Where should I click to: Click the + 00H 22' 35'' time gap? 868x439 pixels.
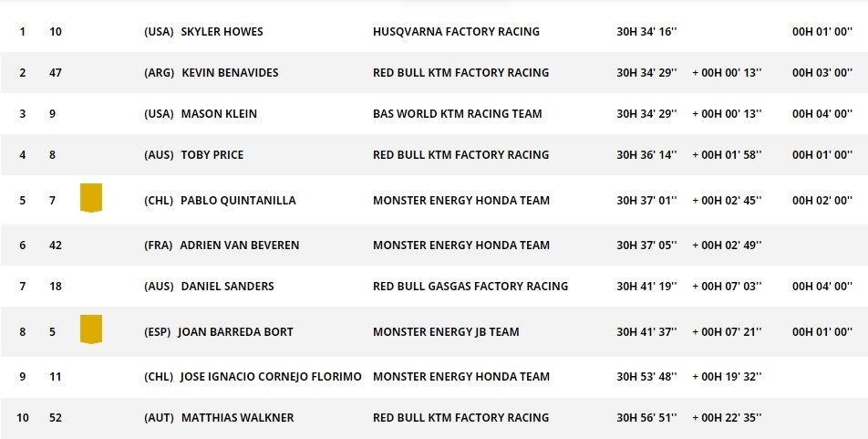coord(727,418)
